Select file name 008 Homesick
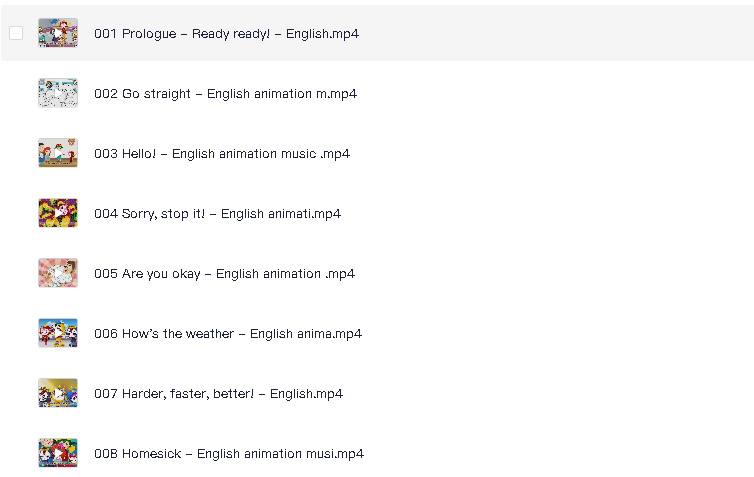 click(x=229, y=454)
